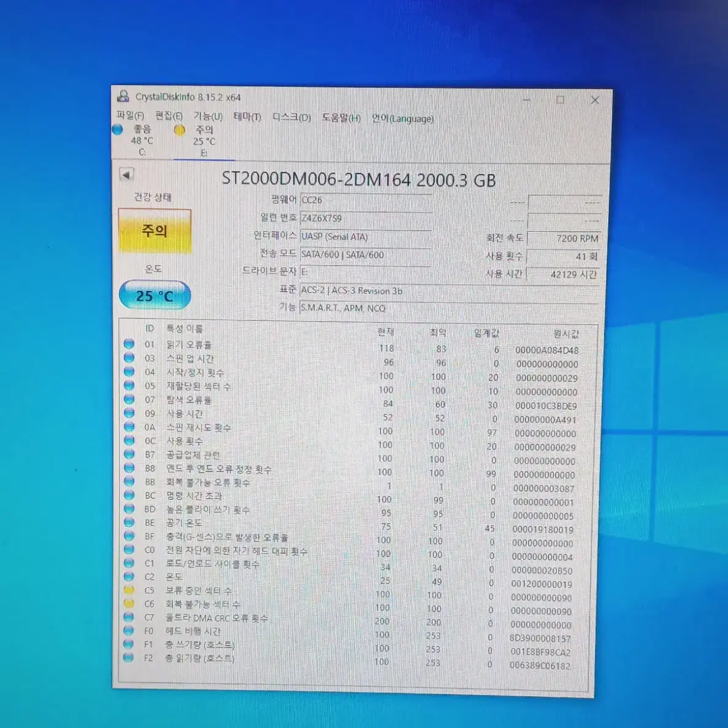Click the 원시값 column header
Image resolution: width=728 pixels, height=728 pixels.
point(566,334)
